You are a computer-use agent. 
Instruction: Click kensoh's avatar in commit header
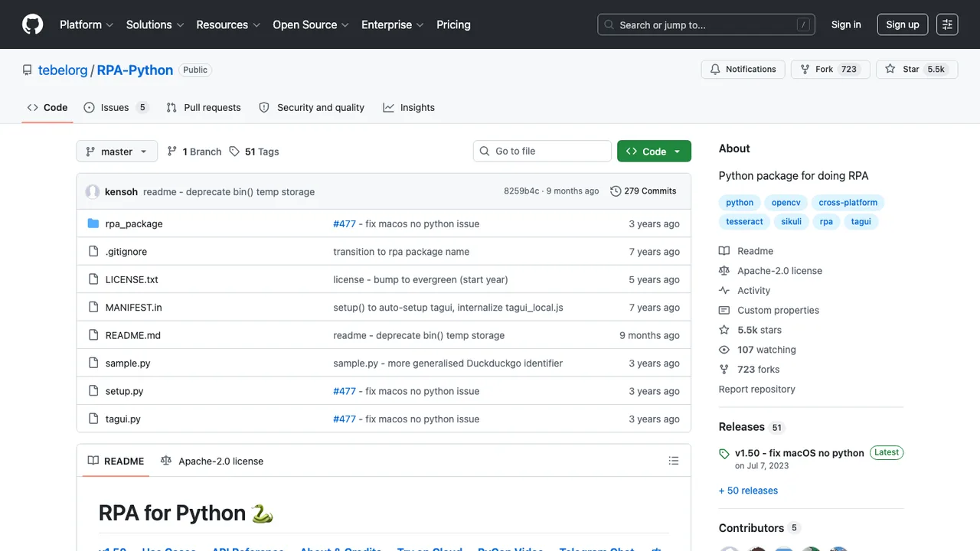click(93, 191)
